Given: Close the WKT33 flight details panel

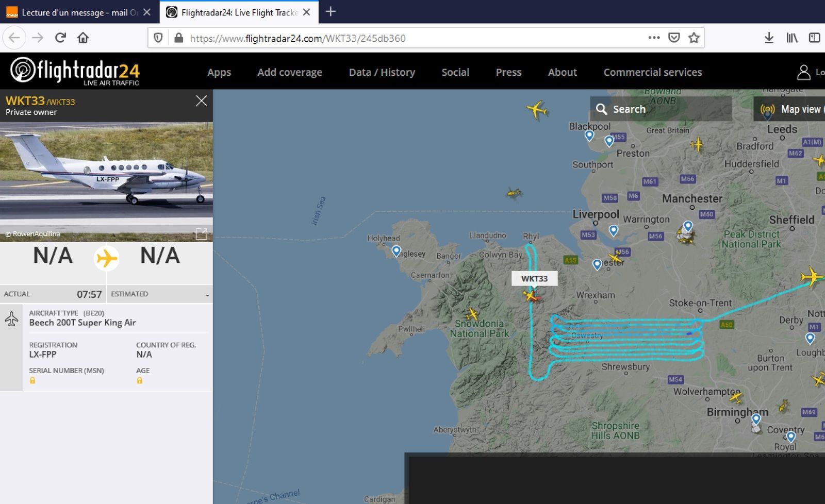Looking at the screenshot, I should (202, 101).
